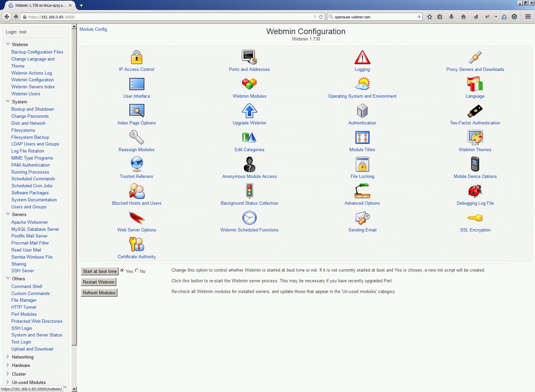Collapse the Webmin sidebar category
Viewport: 535px width, 392px height.
8,44
